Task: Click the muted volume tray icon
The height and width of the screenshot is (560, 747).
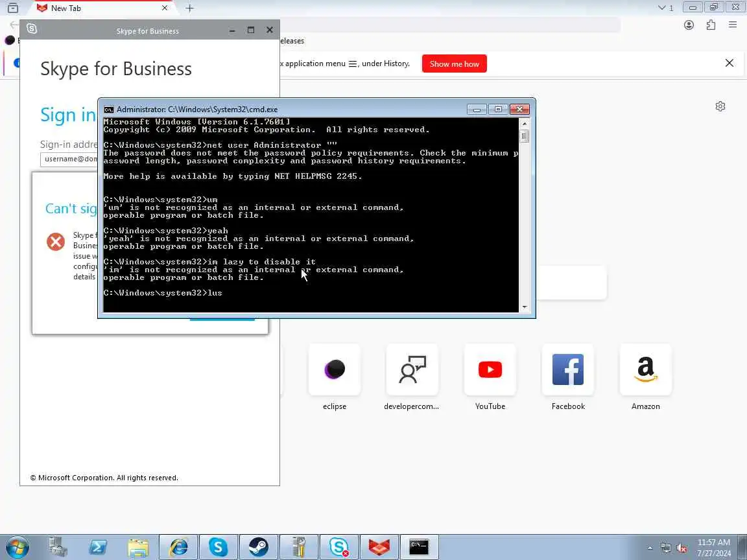Action: (682, 548)
